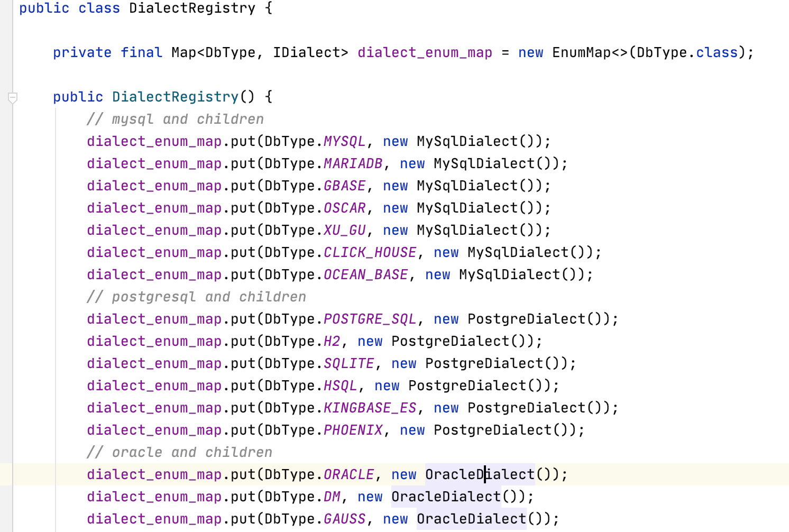Click the MARIADB enum constant

(353, 164)
